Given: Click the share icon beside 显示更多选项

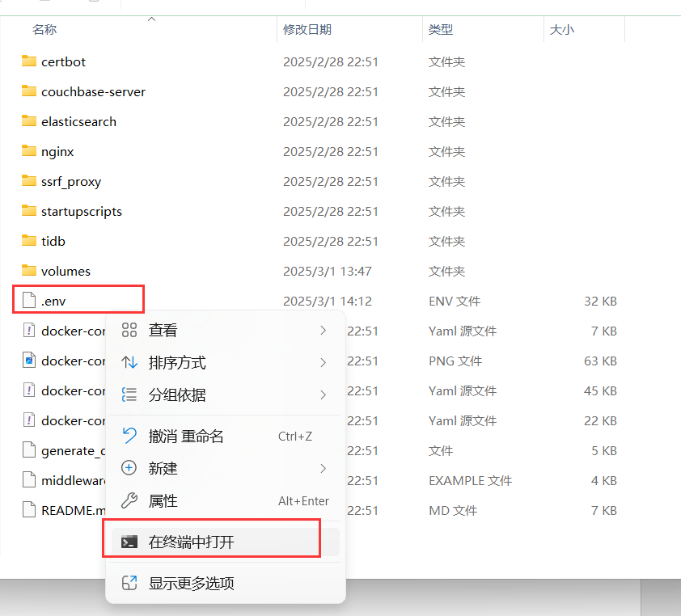Looking at the screenshot, I should tap(129, 583).
